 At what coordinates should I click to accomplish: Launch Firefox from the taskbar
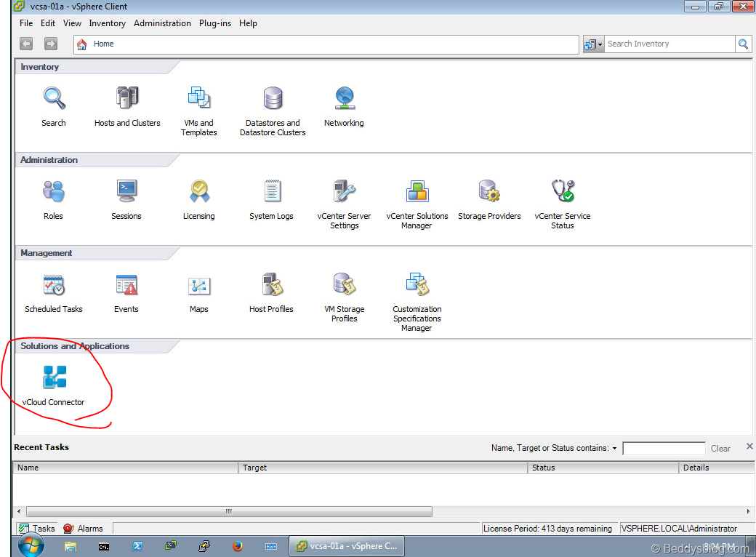(237, 546)
